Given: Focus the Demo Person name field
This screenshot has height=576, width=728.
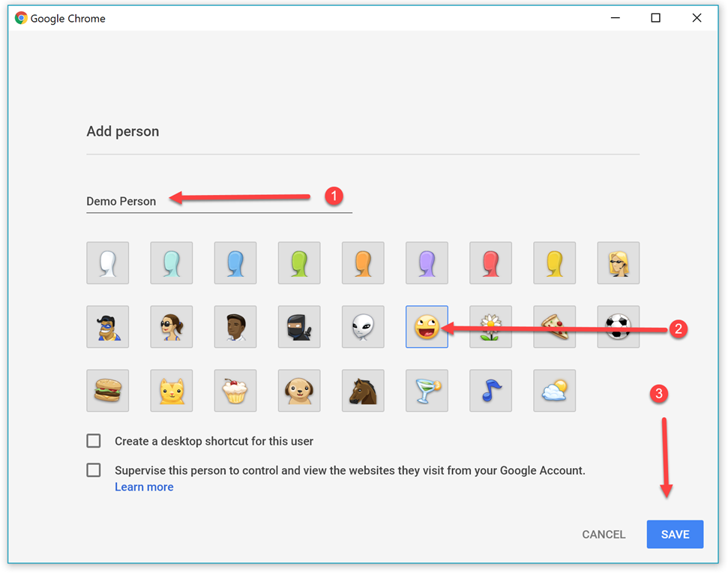Looking at the screenshot, I should tap(219, 202).
